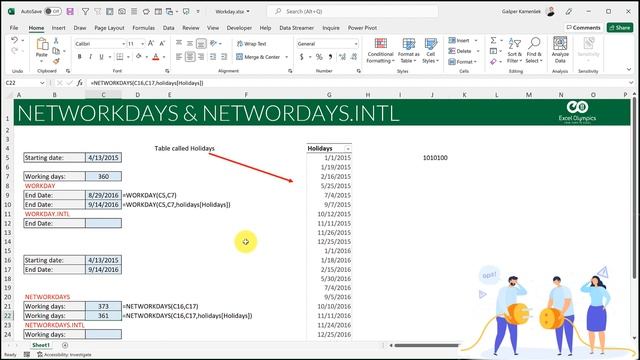
Task: Open the Merge & Center dropdown arrow
Action: [x=287, y=57]
